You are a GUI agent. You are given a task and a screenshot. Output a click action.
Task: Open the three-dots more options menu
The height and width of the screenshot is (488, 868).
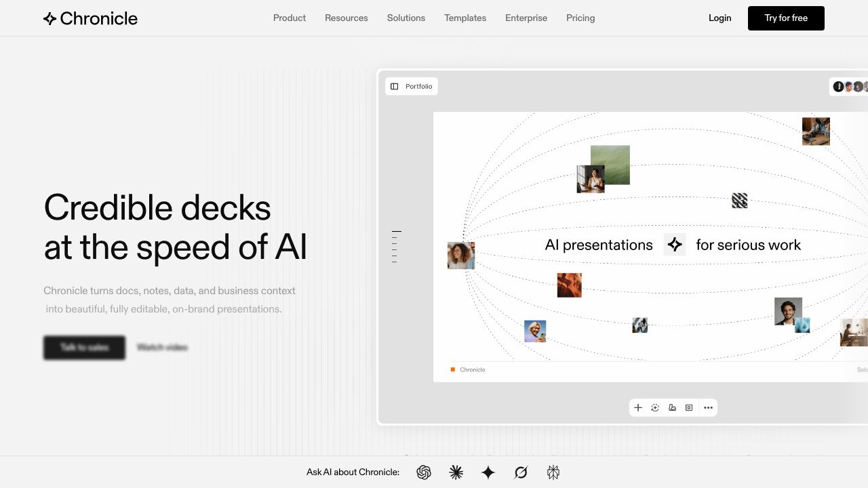709,408
